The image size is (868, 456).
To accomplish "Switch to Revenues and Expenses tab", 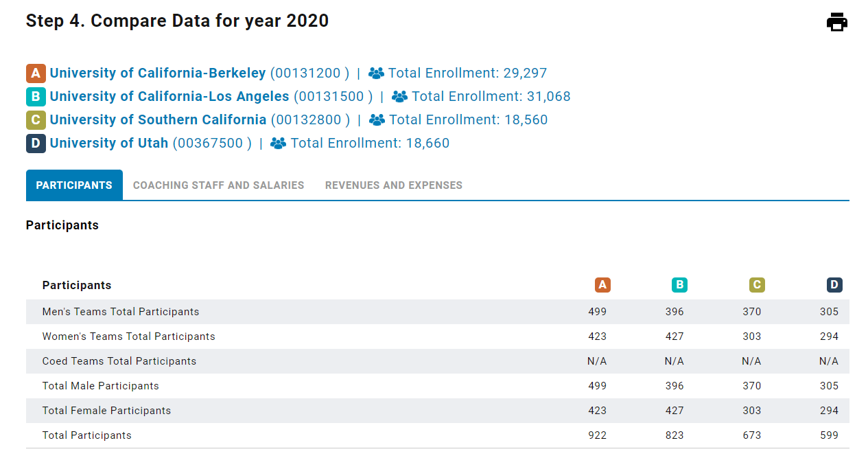I will (x=394, y=185).
